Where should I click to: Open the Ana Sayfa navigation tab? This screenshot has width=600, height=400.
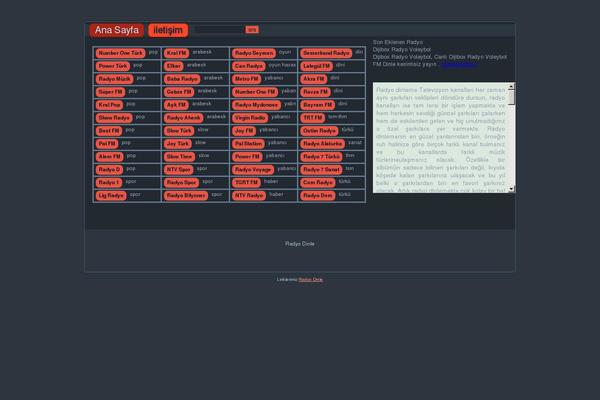(117, 30)
